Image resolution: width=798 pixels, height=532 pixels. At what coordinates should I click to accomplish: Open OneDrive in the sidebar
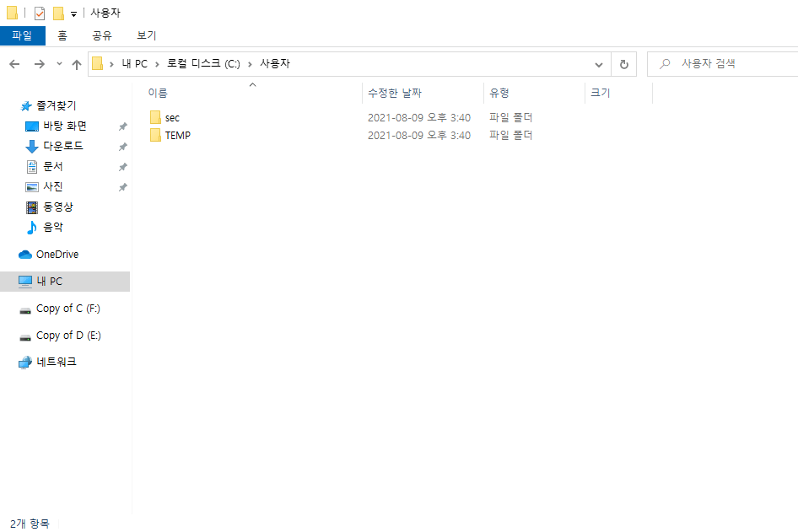point(57,255)
